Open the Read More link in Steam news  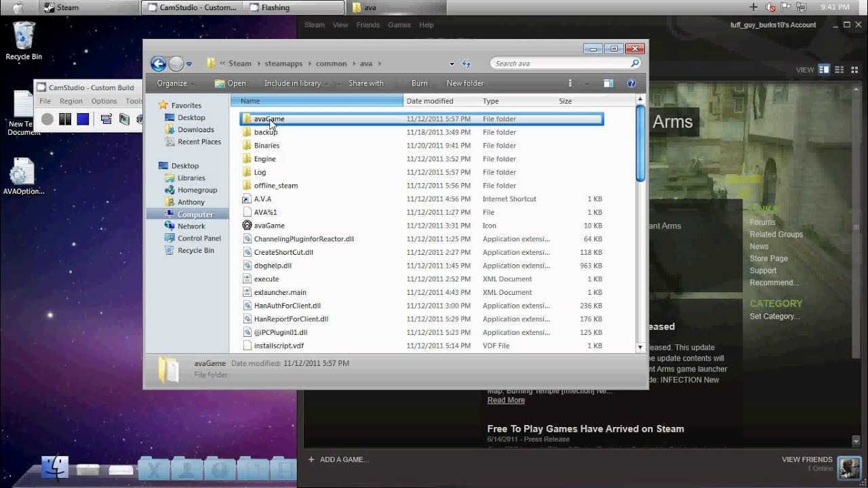pos(506,401)
